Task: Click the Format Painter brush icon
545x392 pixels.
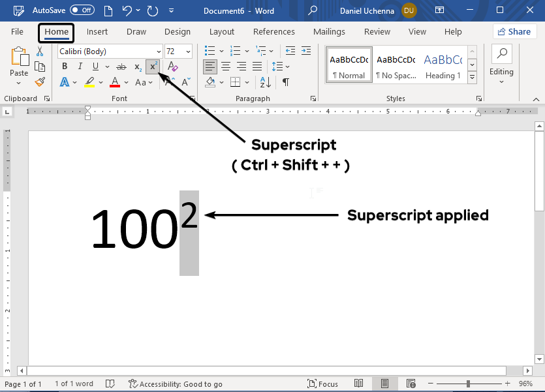Action: point(40,82)
